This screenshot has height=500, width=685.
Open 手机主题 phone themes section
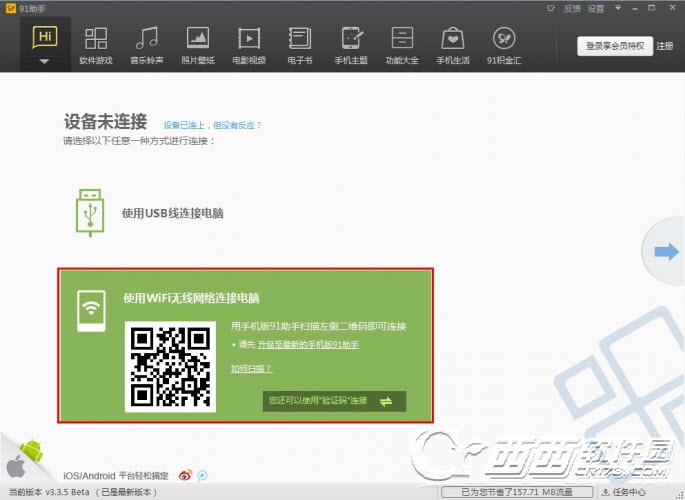pos(351,46)
